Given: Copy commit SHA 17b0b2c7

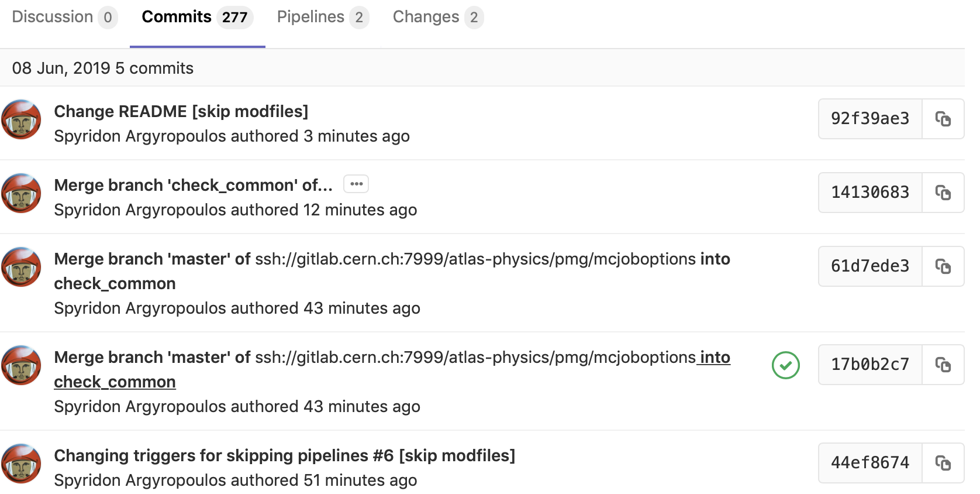Looking at the screenshot, I should point(943,365).
